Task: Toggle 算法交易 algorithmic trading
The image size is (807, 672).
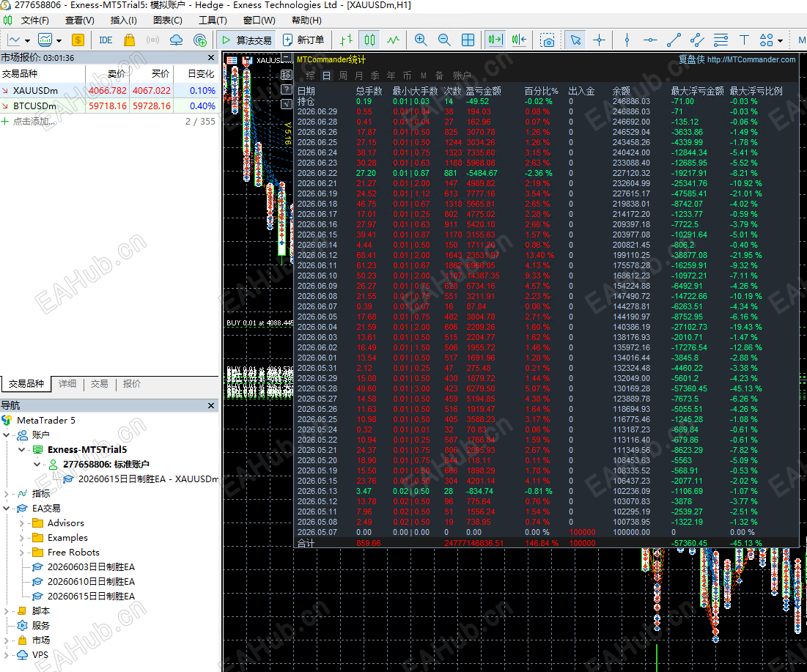Action: (x=246, y=40)
